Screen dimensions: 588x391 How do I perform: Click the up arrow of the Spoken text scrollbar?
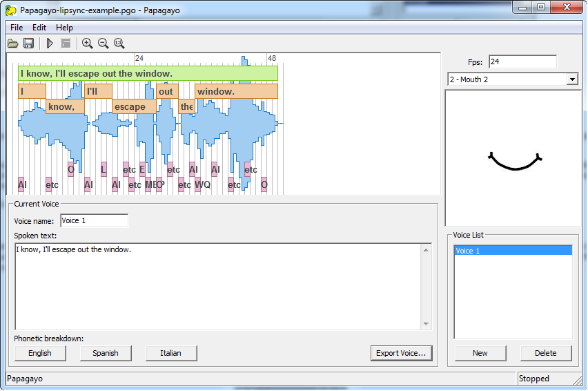[x=426, y=250]
